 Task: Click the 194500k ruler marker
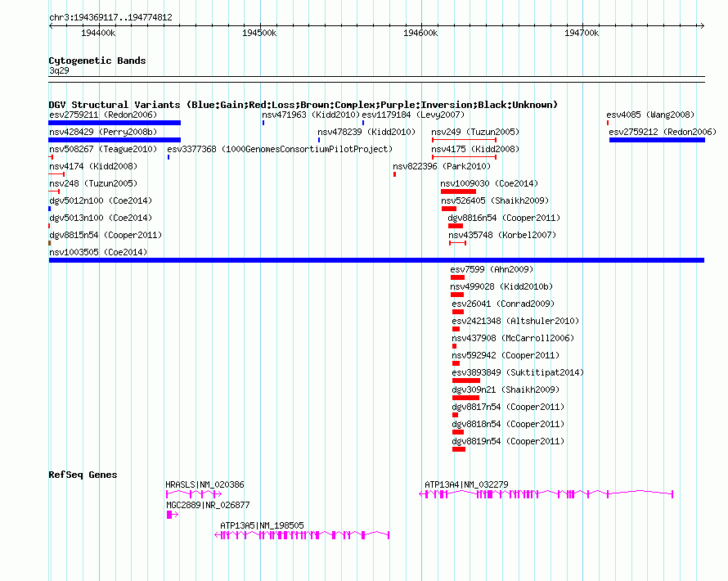259,33
